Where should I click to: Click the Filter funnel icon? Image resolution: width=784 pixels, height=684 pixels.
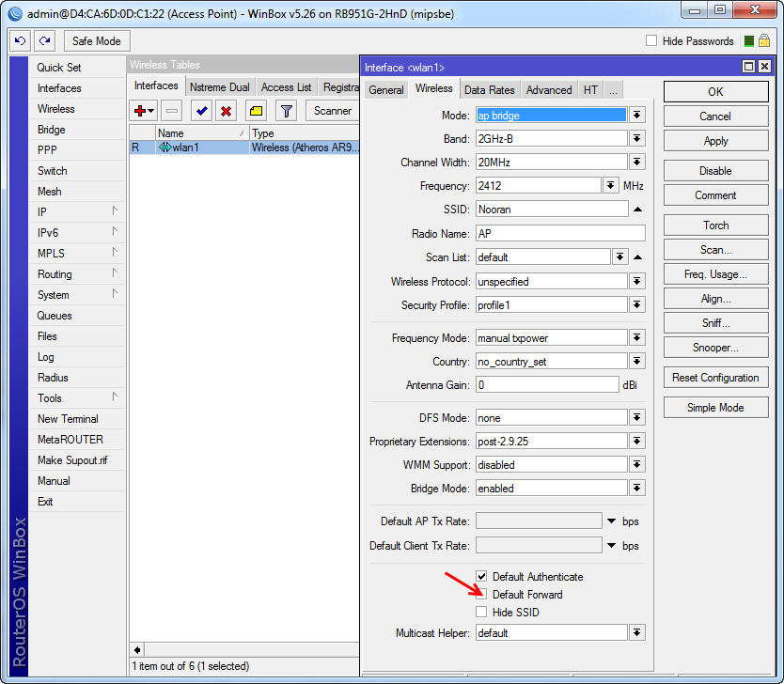click(x=287, y=111)
